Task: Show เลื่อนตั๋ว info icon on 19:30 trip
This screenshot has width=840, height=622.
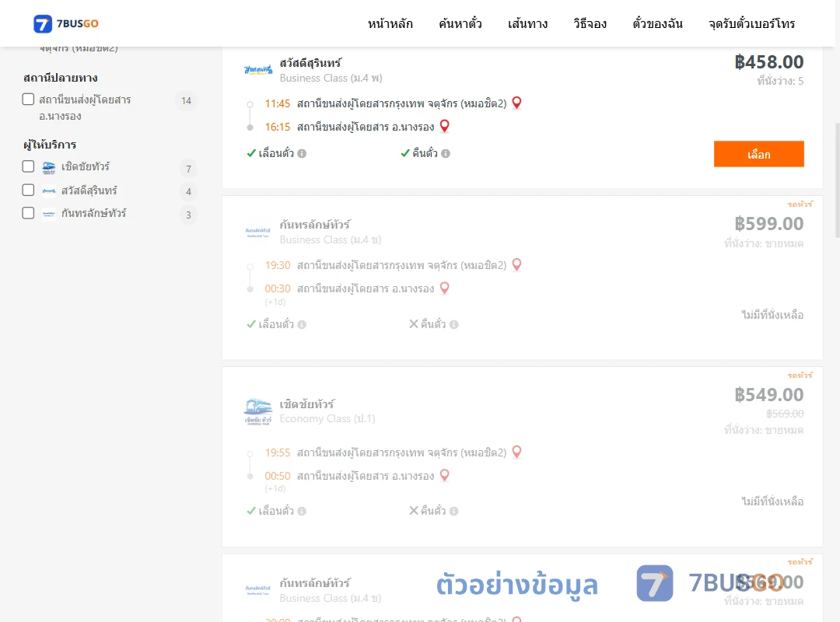Action: coord(302,325)
